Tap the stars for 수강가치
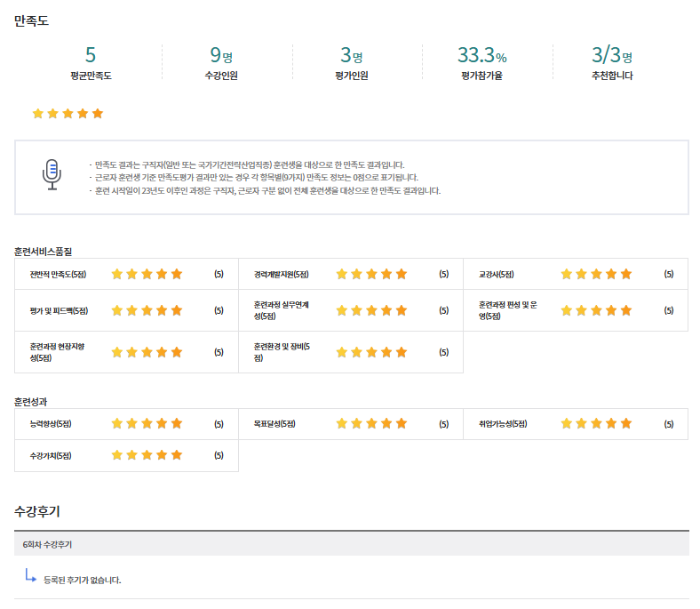The height and width of the screenshot is (609, 700). click(147, 455)
